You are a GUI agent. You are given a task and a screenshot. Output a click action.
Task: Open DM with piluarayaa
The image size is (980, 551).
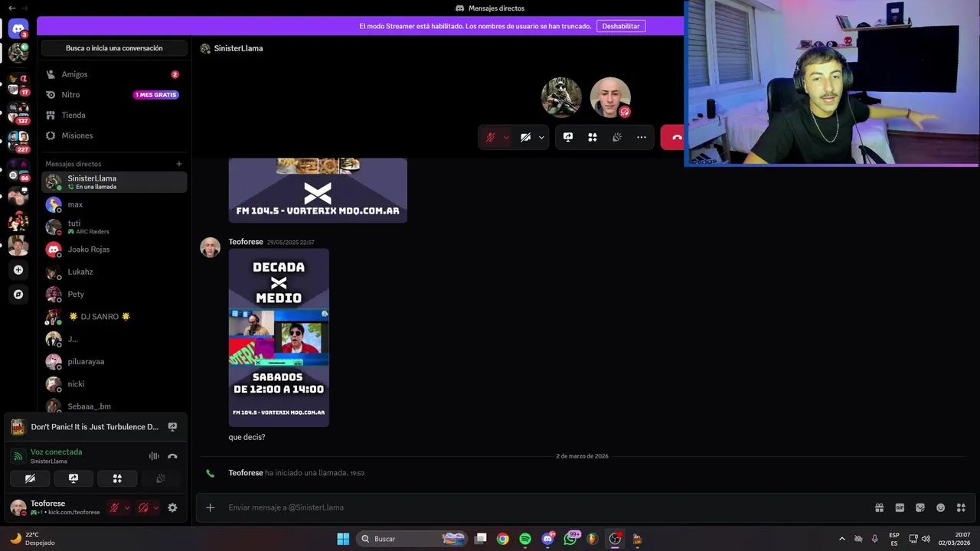[114, 361]
